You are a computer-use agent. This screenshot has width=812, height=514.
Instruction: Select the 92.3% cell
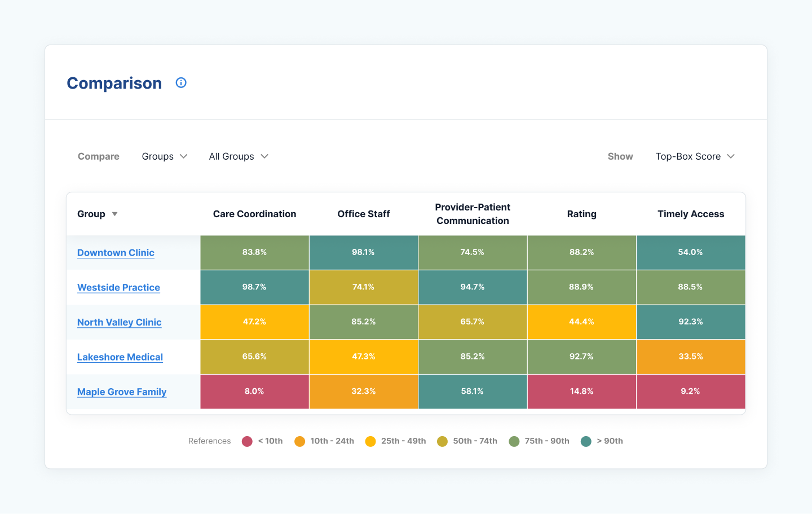click(x=691, y=322)
